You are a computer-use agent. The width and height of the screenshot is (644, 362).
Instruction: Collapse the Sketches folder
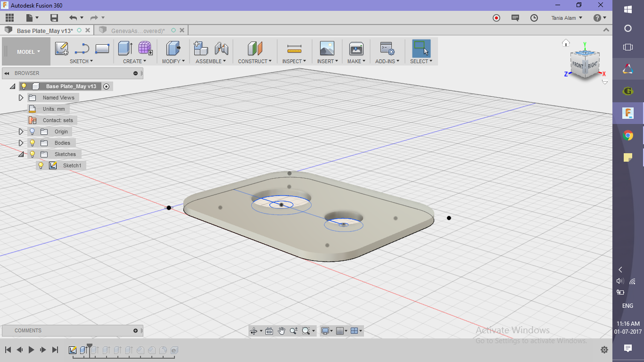click(21, 154)
